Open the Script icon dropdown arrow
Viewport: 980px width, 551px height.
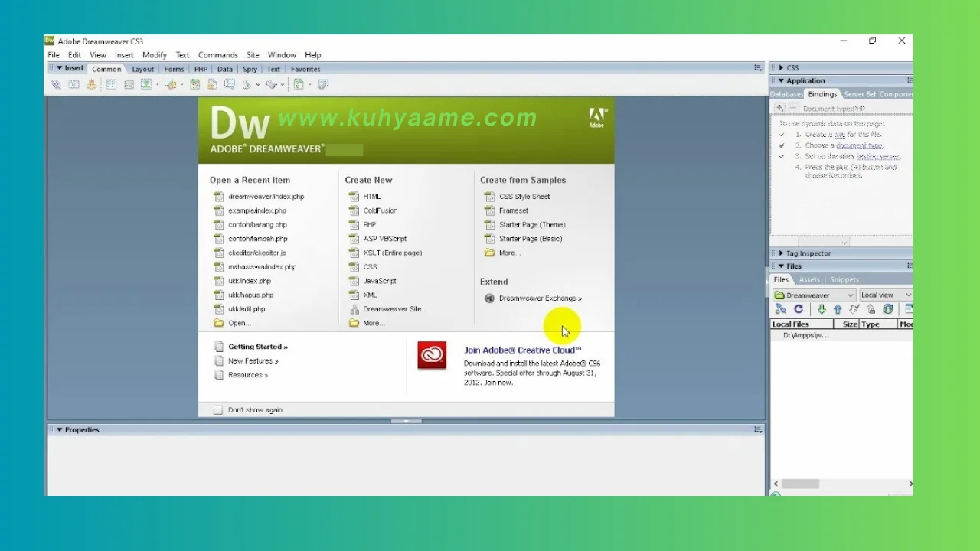click(283, 85)
